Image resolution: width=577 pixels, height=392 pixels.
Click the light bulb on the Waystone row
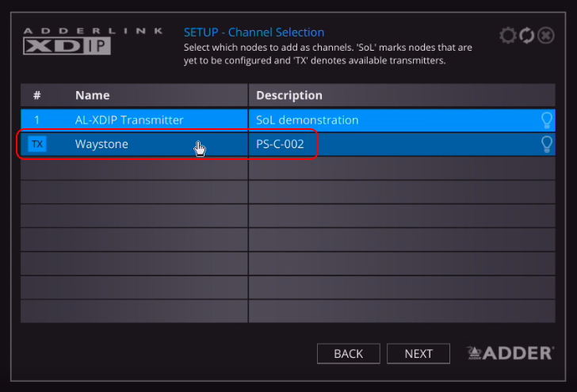(546, 144)
